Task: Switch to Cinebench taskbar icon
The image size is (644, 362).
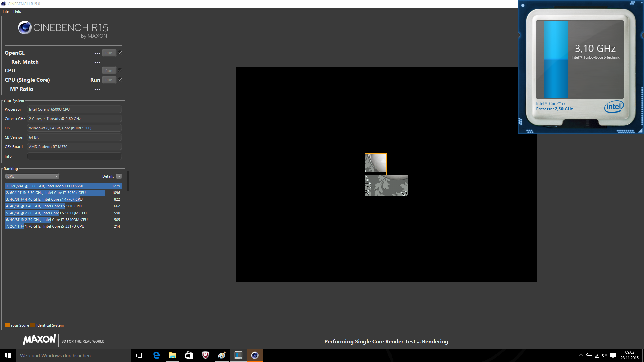Action: (x=255, y=355)
